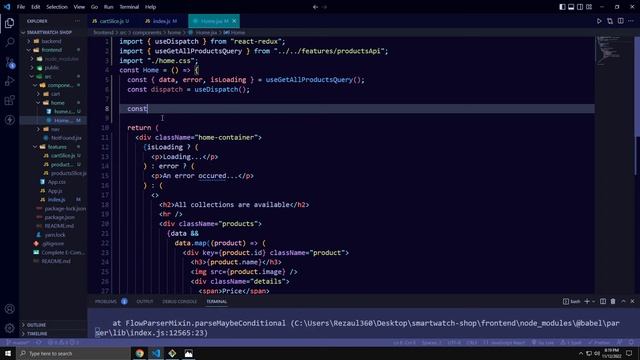The width and height of the screenshot is (640, 360).
Task: Open the Search view in activity bar
Action: tap(9, 42)
